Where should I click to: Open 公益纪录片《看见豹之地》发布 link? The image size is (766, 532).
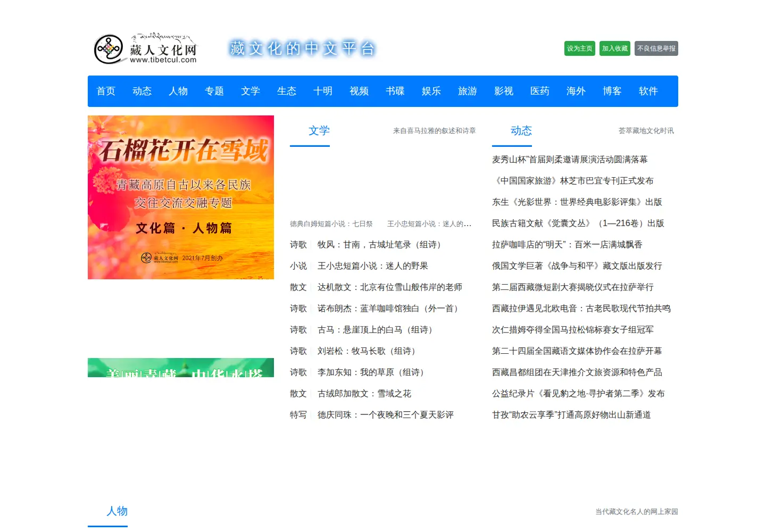(578, 394)
